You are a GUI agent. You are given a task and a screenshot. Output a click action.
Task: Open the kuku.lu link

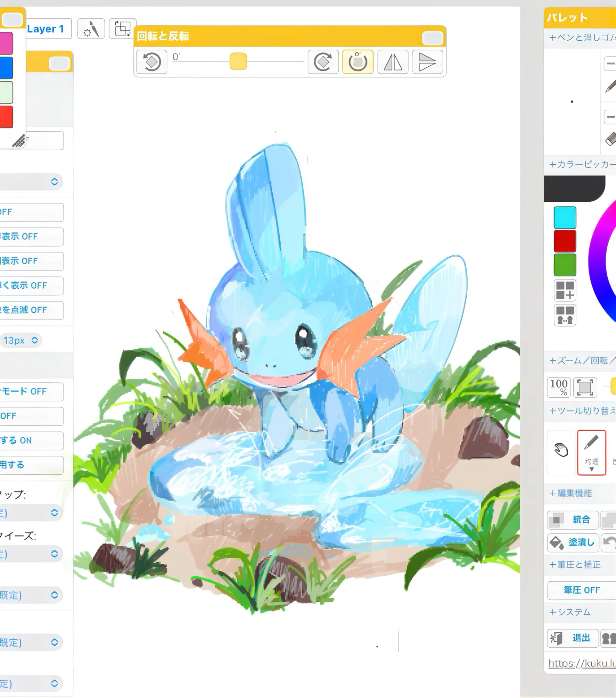click(x=582, y=664)
